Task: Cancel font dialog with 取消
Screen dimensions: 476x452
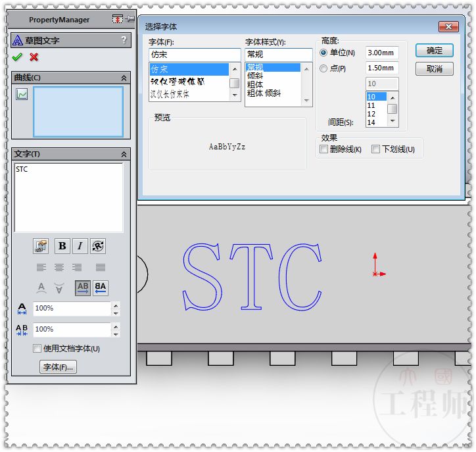Action: coord(435,68)
